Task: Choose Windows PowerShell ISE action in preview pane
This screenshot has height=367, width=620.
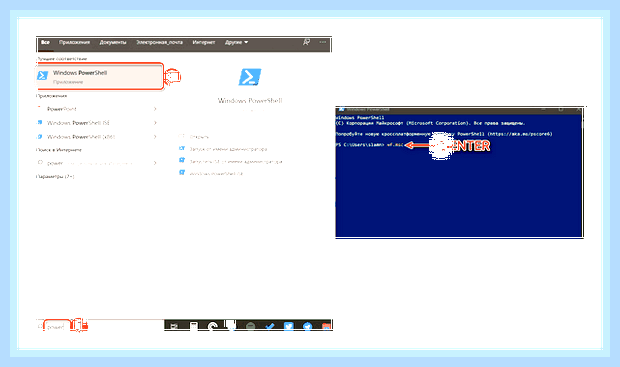Action: tap(216, 174)
